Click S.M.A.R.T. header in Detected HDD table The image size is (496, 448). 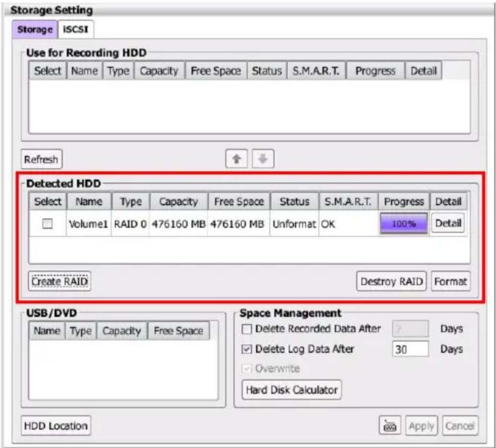click(x=348, y=202)
